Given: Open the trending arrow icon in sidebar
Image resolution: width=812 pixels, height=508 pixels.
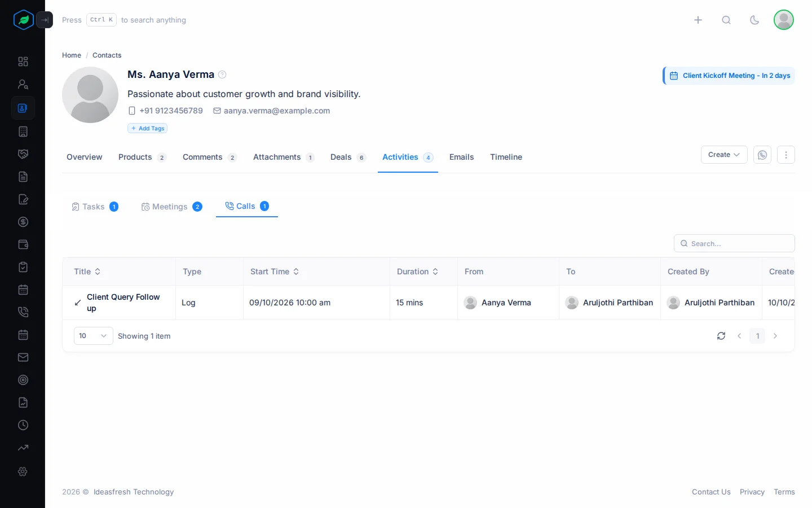Looking at the screenshot, I should tap(23, 448).
